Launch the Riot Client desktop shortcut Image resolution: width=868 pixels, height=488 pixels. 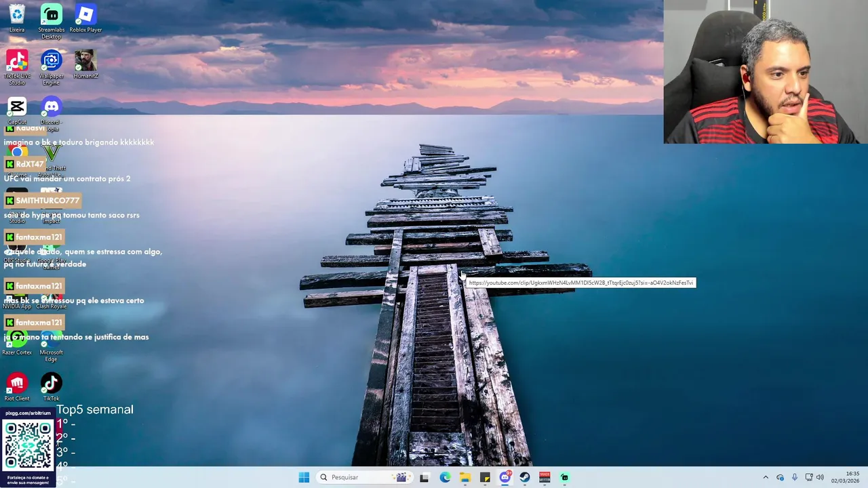[17, 387]
